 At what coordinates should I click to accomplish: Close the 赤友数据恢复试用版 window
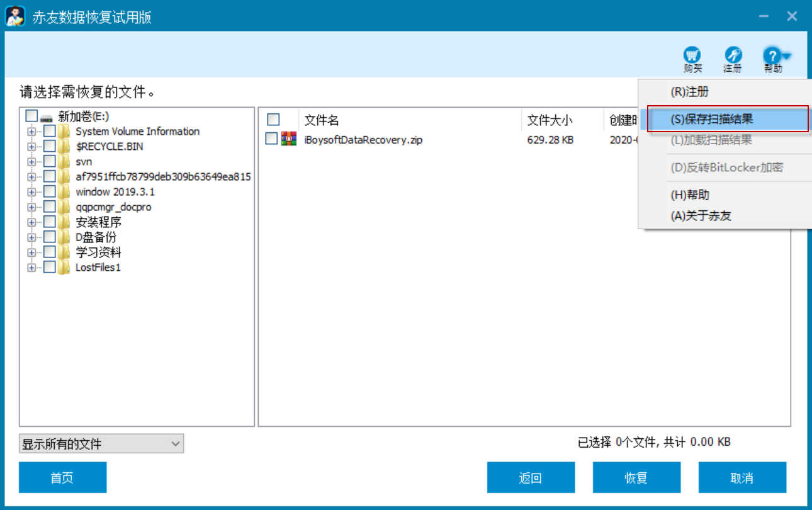[792, 16]
